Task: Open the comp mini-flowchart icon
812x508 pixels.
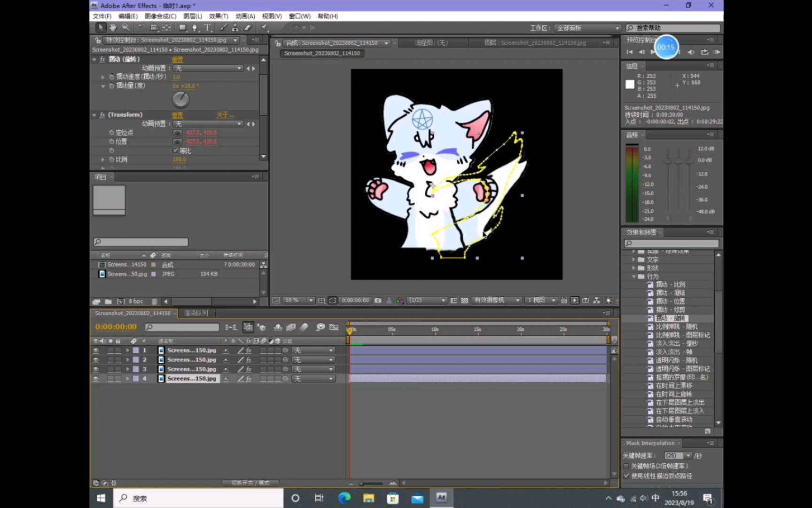Action: pos(231,327)
